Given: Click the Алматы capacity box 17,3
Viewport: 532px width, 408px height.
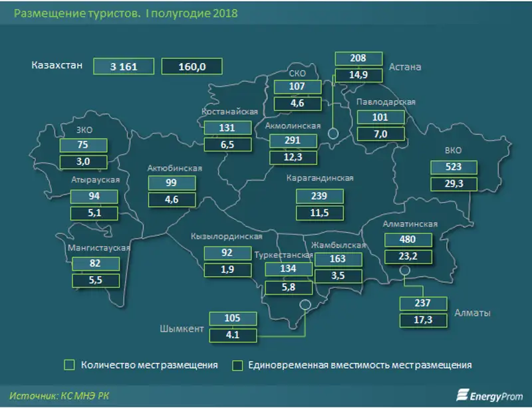Looking at the screenshot, I should pos(423,320).
